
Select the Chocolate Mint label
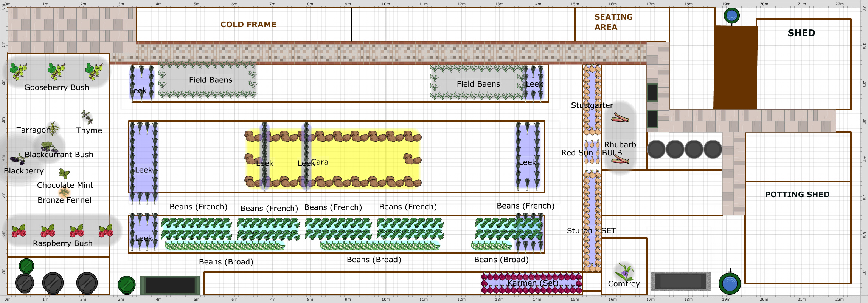pyautogui.click(x=65, y=185)
